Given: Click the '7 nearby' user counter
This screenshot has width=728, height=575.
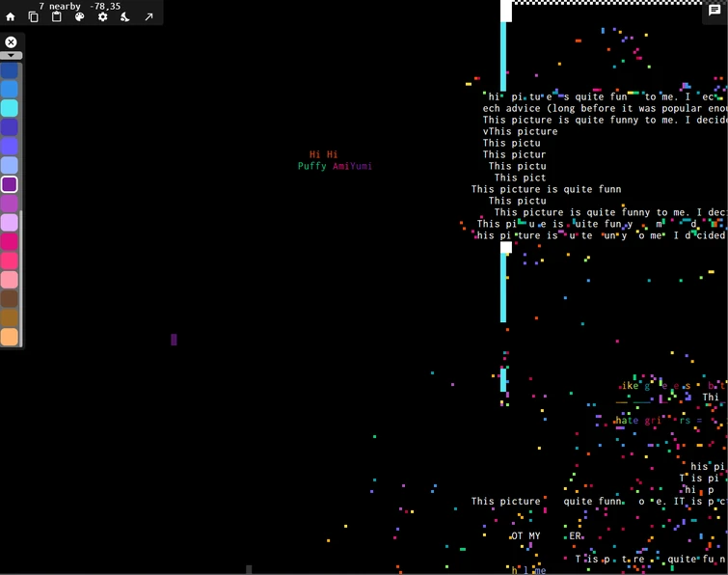Looking at the screenshot, I should click(60, 6).
